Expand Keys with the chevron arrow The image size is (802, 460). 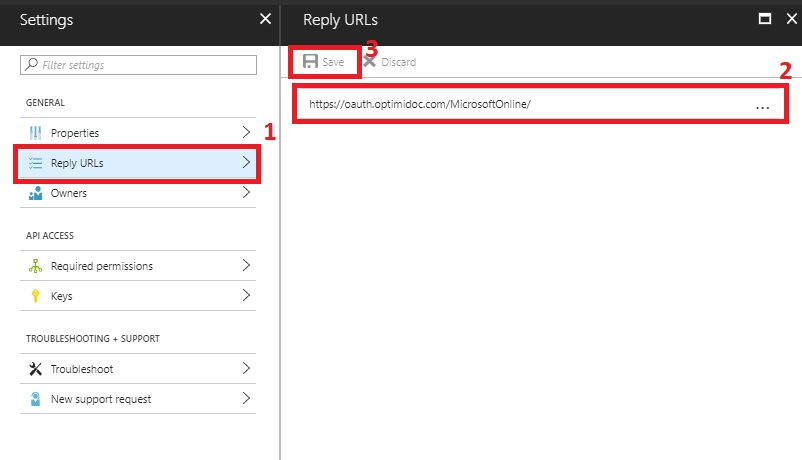pyautogui.click(x=246, y=296)
